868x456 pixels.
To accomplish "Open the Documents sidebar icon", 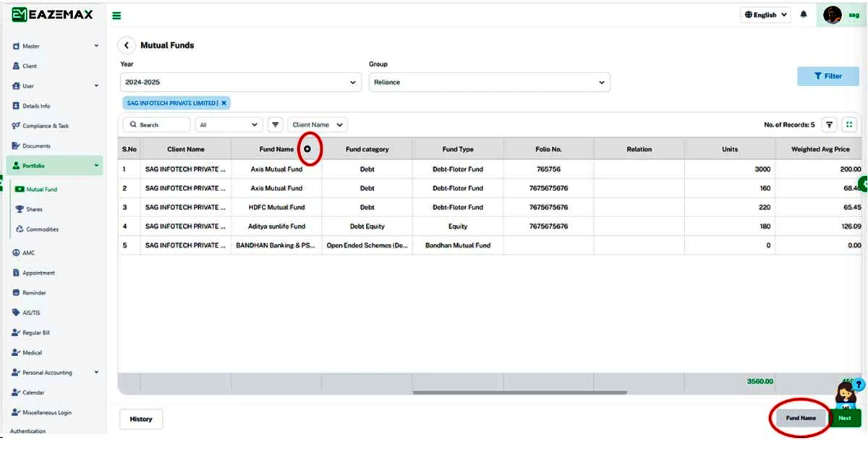I will [16, 145].
